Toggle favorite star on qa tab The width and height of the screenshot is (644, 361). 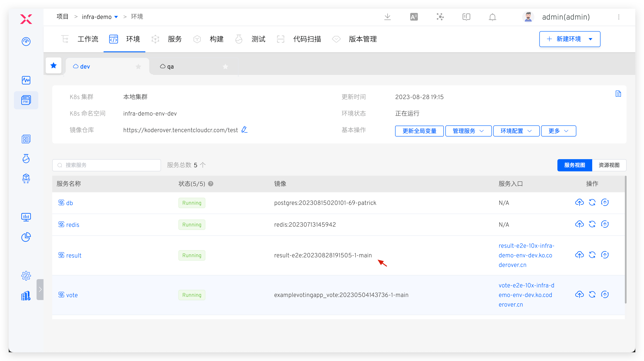(225, 67)
